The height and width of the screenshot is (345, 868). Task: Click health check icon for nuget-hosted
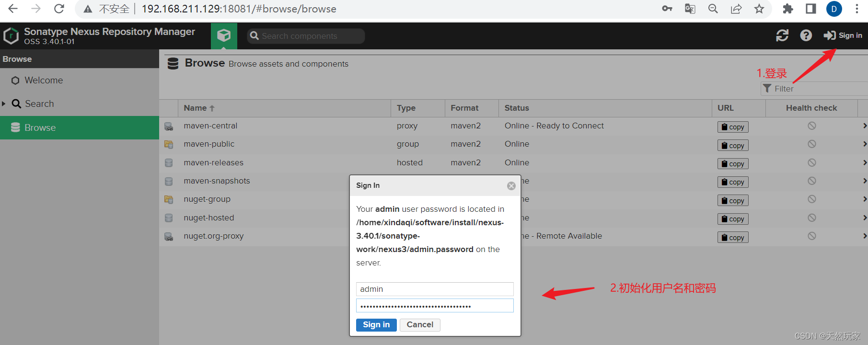(811, 218)
